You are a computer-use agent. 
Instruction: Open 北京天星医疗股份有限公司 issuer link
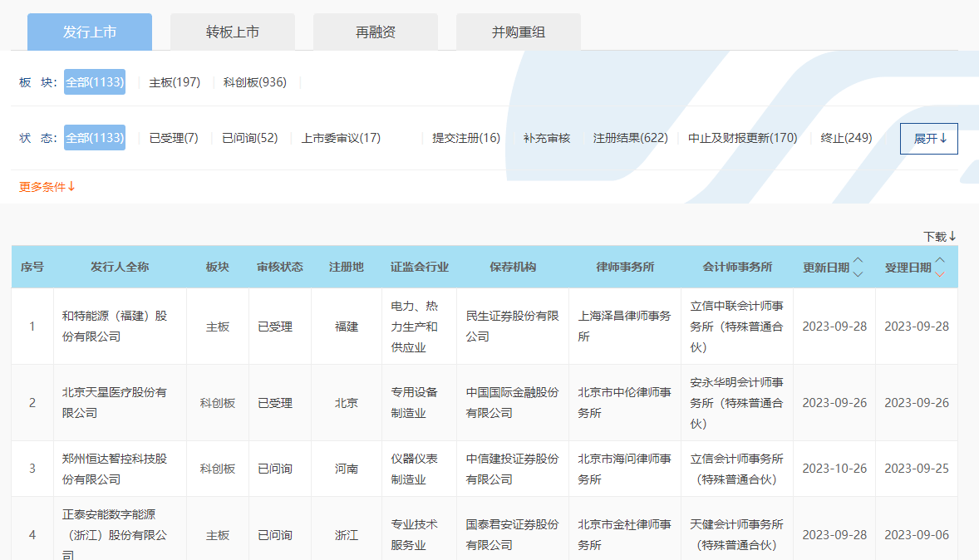tap(115, 402)
